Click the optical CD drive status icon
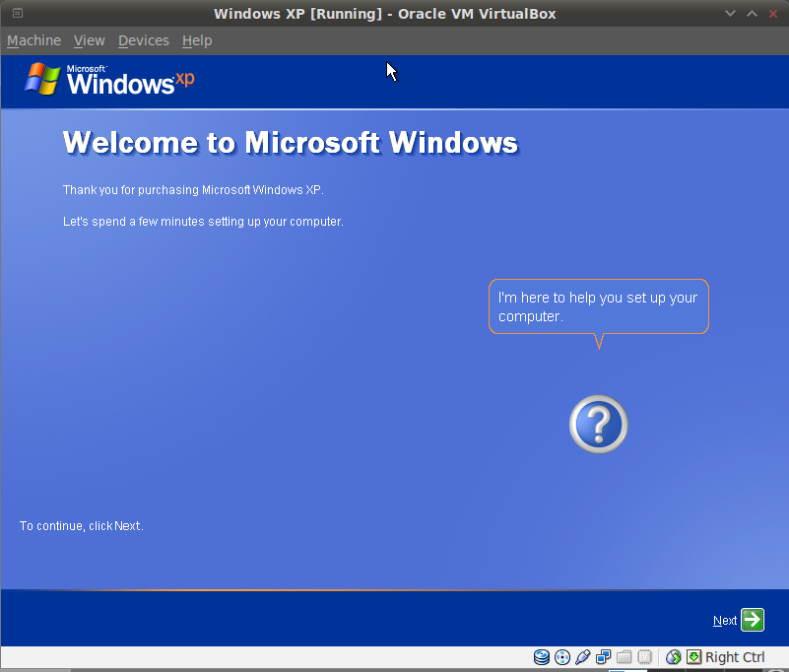This screenshot has width=789, height=672. 562,657
